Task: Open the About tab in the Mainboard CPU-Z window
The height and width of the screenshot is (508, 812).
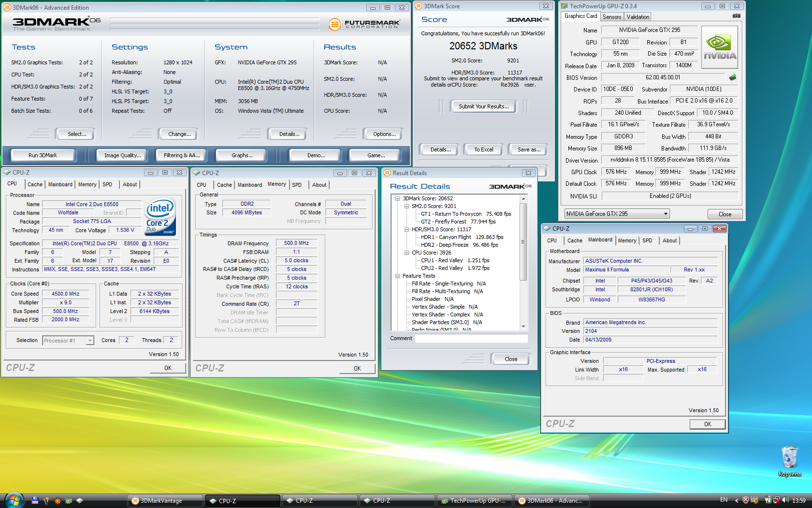Action: (669, 240)
